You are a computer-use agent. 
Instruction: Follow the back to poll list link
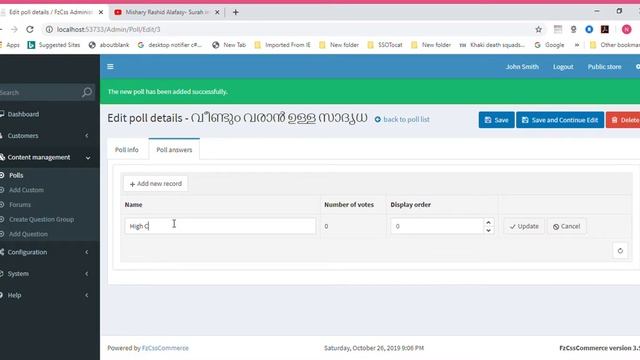click(x=402, y=119)
